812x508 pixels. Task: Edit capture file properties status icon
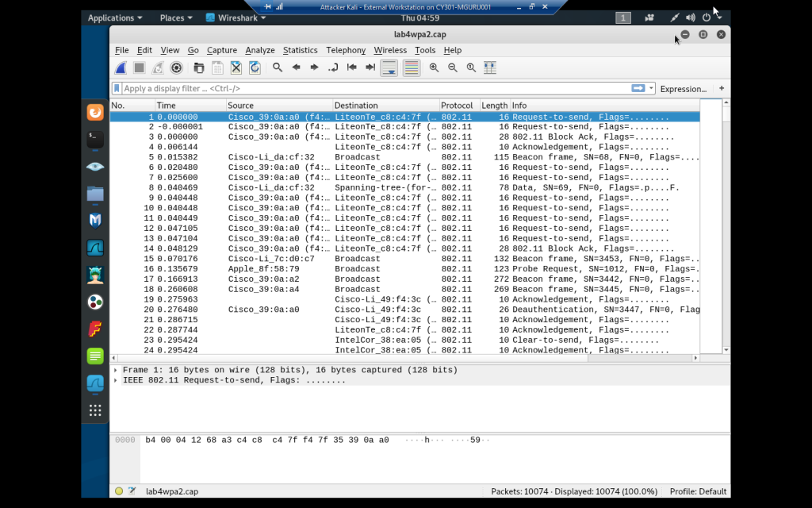[x=132, y=491]
